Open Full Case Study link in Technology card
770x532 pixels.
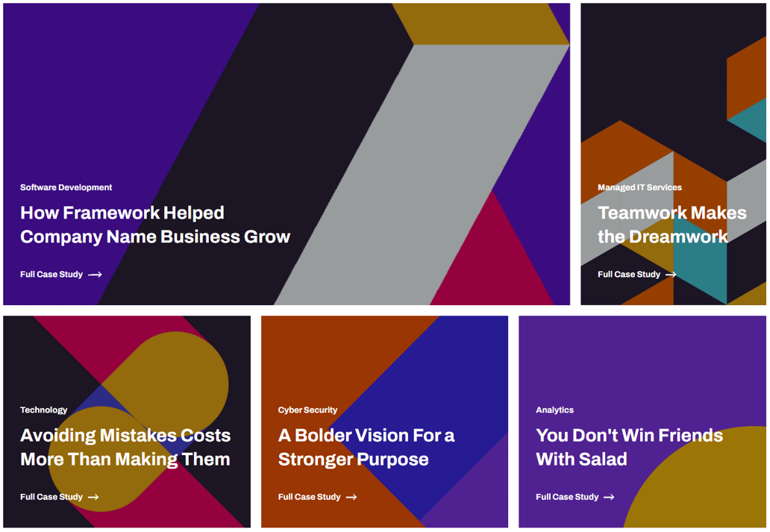click(51, 497)
